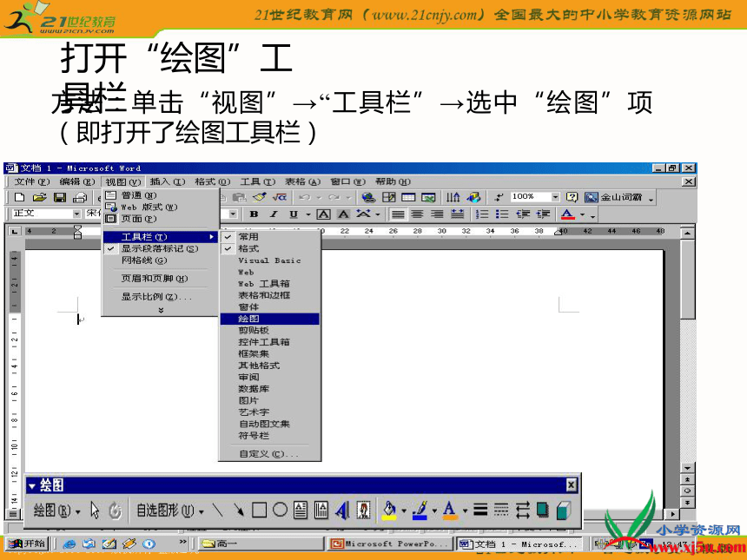This screenshot has height=560, width=747.
Task: Toggle center text alignment
Action: click(417, 214)
